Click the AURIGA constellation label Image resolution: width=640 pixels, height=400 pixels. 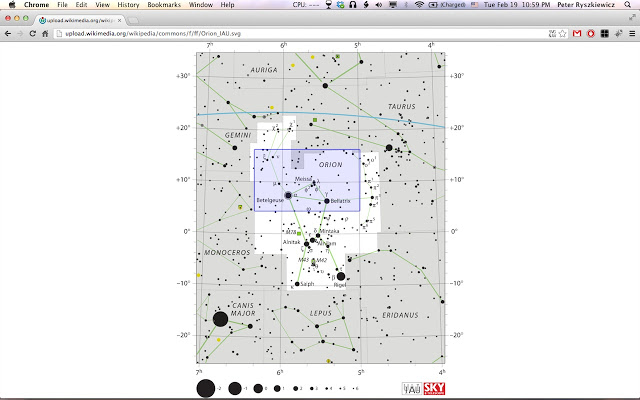[x=264, y=70]
